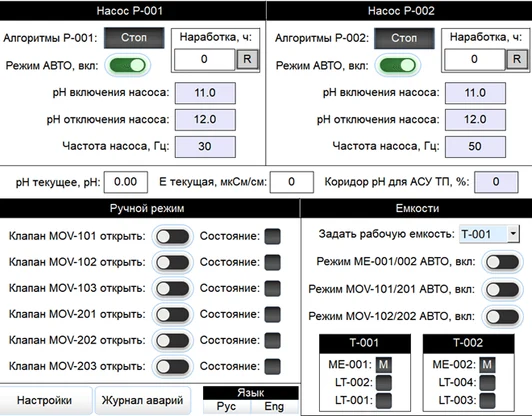This screenshot has height=416, width=532.
Task: Disable AUTO mode for pump P-002
Action: tap(398, 65)
